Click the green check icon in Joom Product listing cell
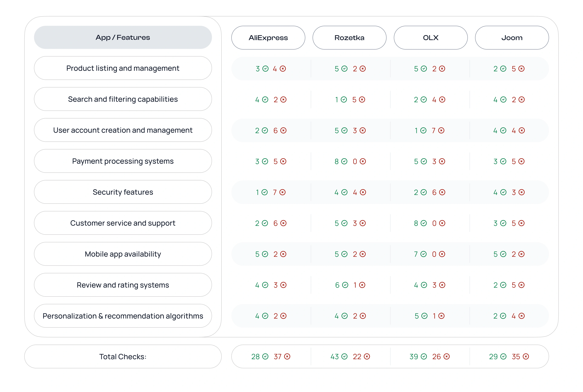 click(503, 68)
